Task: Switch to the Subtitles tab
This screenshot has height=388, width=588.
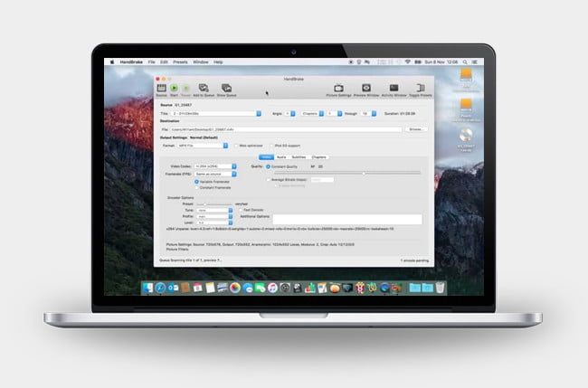Action: (x=300, y=156)
